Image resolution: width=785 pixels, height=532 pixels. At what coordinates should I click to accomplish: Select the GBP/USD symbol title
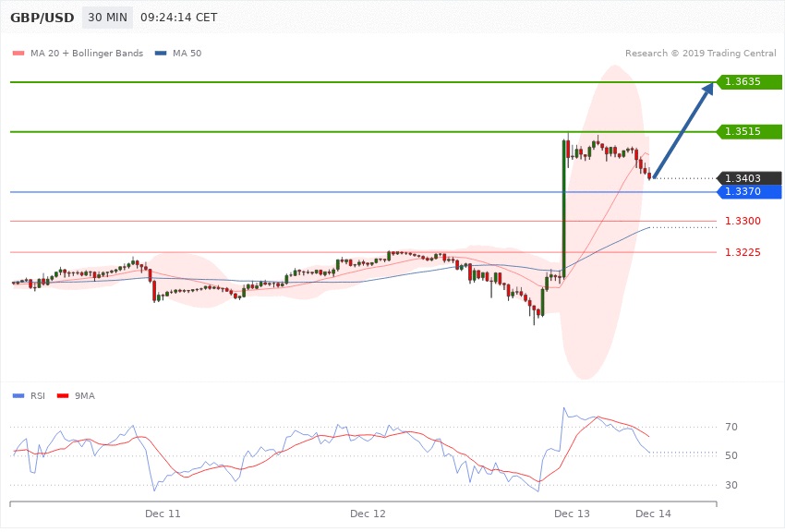pyautogui.click(x=42, y=18)
